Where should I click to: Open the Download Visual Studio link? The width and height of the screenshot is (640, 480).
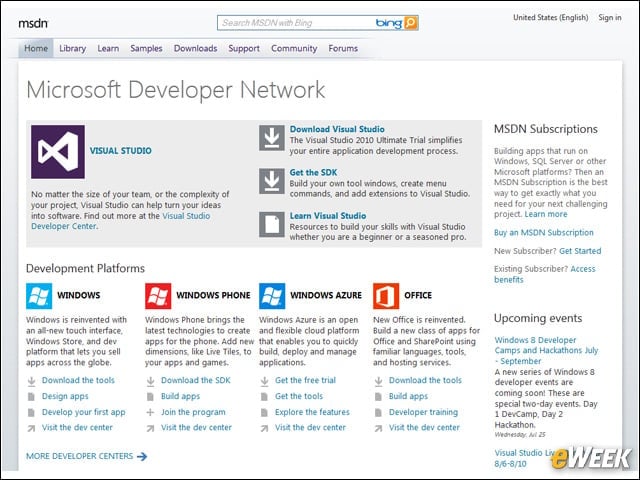[x=337, y=129]
